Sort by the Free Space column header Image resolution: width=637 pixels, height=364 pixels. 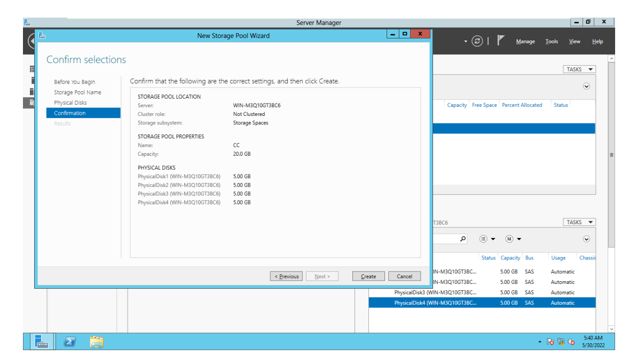coord(484,105)
